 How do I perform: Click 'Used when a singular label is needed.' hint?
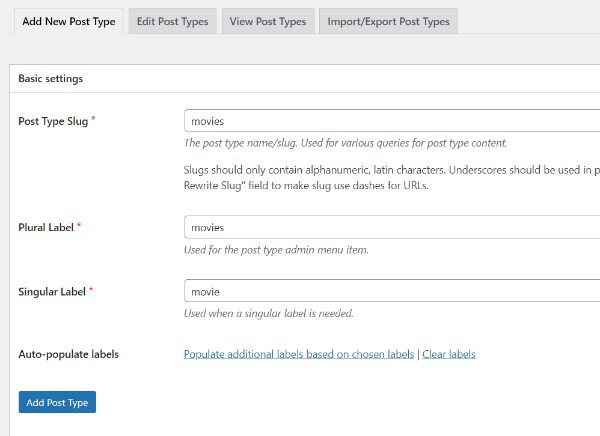coord(269,314)
